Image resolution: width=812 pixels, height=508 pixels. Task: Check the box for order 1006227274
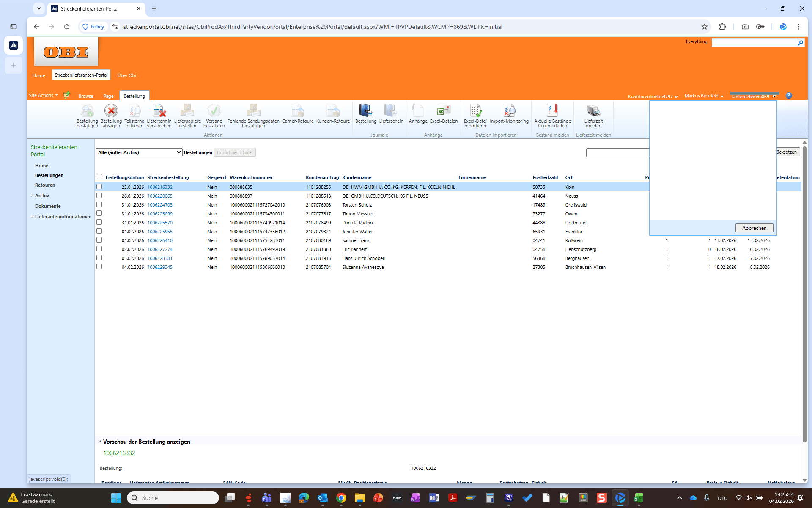99,249
